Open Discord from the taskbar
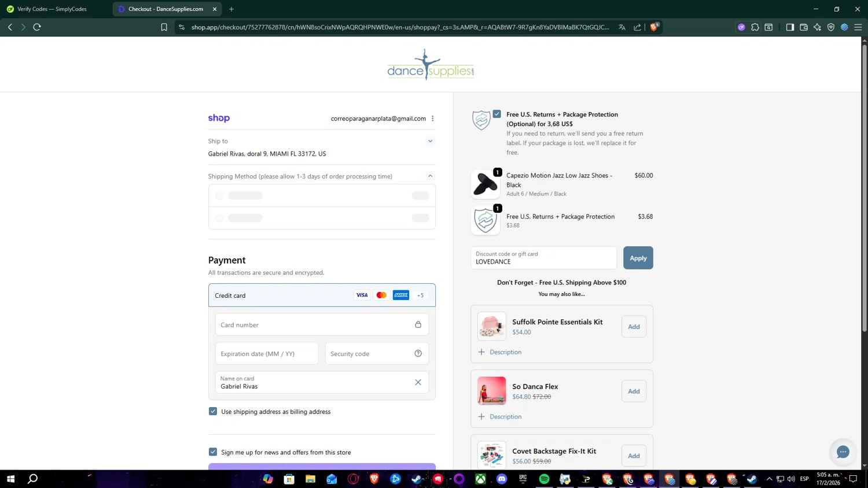 502,479
